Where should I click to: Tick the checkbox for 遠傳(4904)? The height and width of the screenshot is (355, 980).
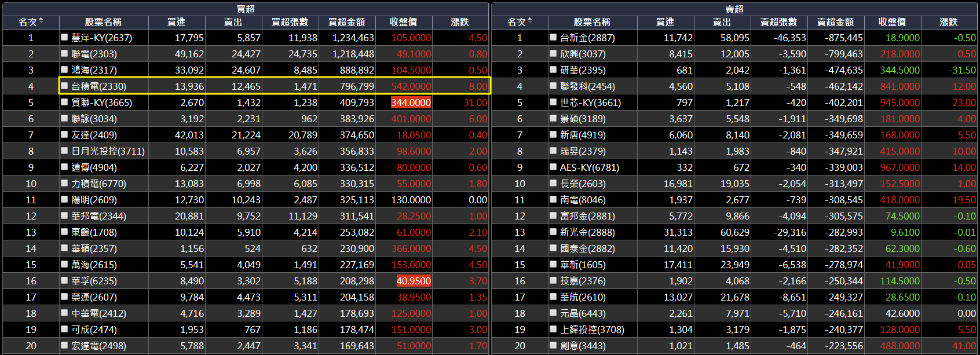(x=65, y=167)
